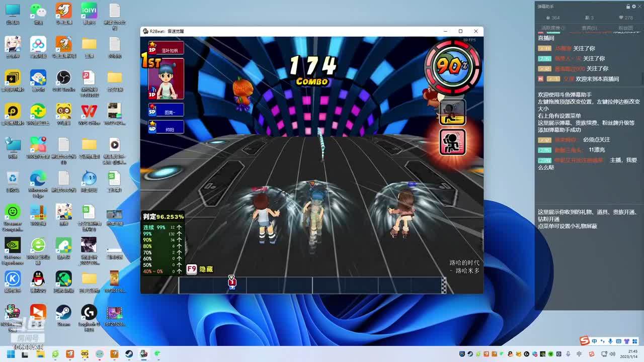This screenshot has height=362, width=644.
Task: Open the Windows Start menu
Action: (11, 354)
